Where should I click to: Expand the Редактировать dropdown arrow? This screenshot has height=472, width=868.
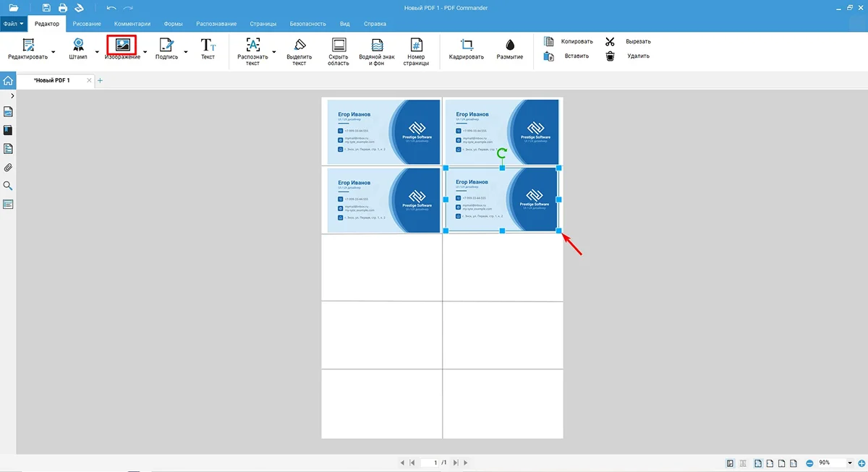tap(54, 52)
